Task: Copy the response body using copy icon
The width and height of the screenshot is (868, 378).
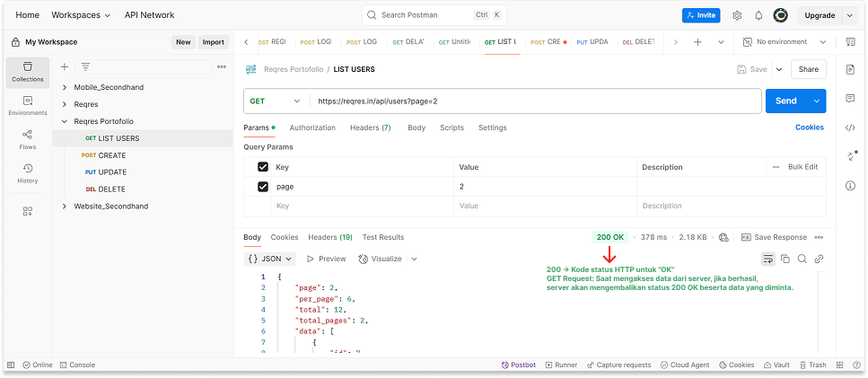Action: coord(785,259)
